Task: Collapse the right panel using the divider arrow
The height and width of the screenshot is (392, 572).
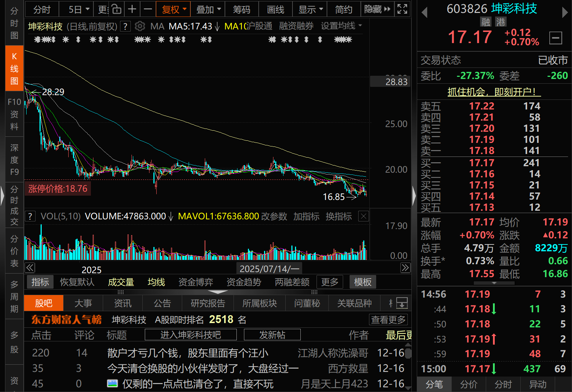Action: coord(414,196)
